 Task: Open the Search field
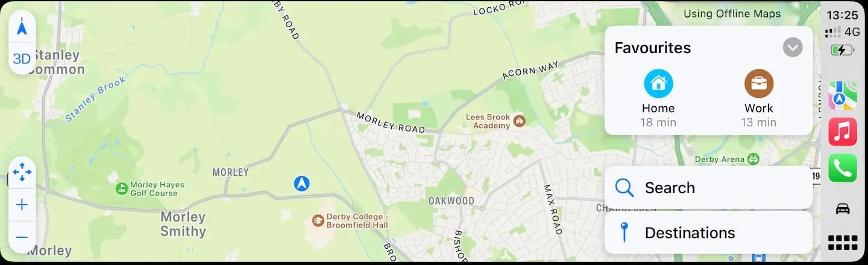pos(708,188)
